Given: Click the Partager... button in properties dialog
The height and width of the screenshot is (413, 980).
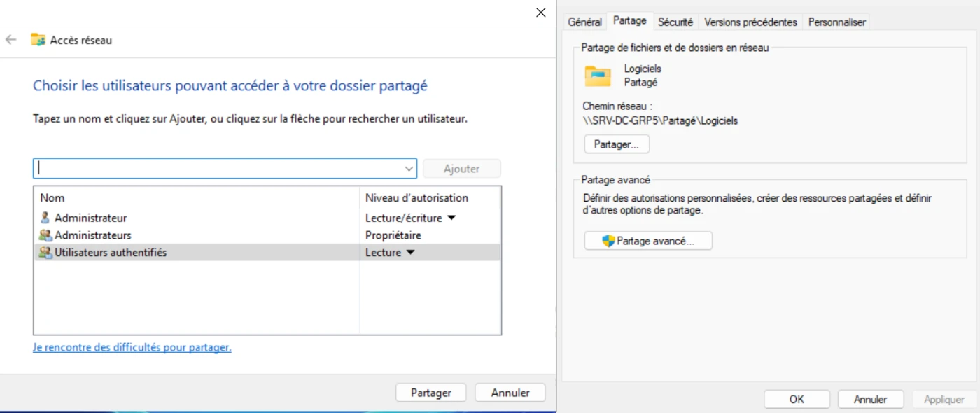Looking at the screenshot, I should coord(617,144).
